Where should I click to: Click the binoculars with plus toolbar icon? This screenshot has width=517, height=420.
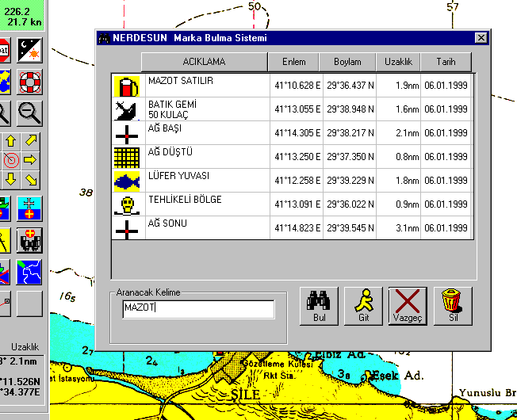click(x=29, y=239)
